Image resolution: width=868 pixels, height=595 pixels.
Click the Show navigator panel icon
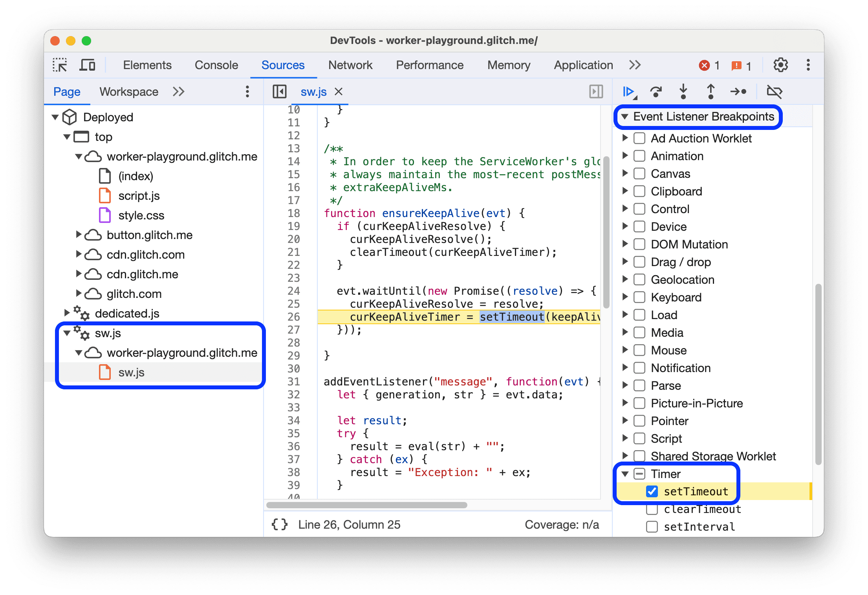click(278, 91)
